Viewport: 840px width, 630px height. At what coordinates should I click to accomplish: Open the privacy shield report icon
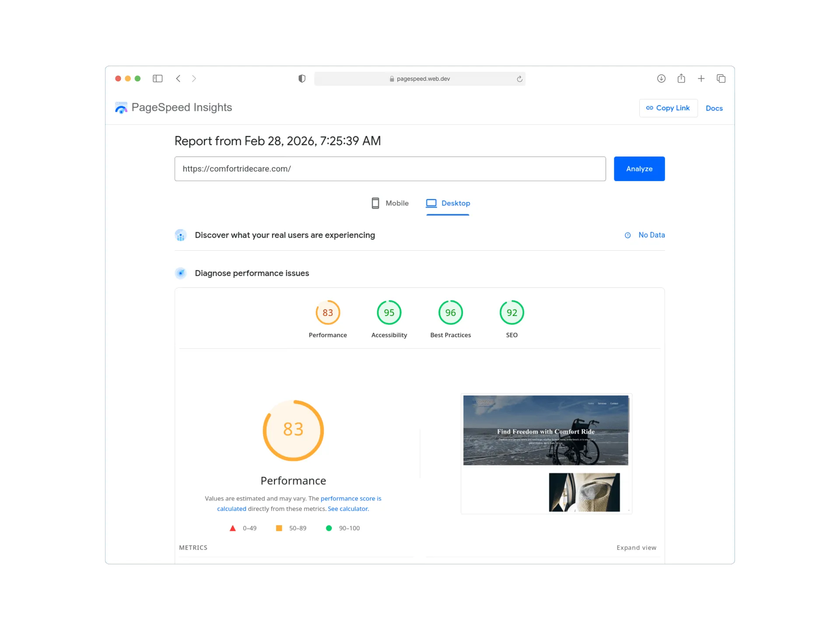point(302,79)
